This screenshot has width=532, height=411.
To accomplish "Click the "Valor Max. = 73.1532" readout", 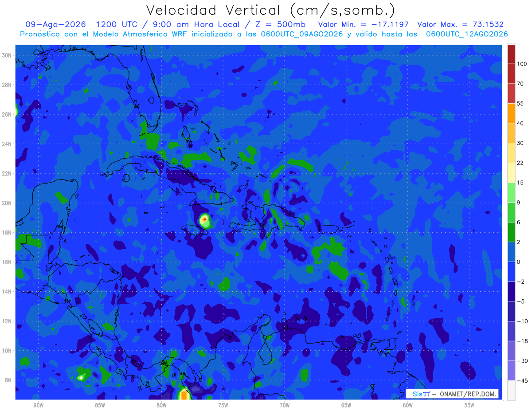I will pyautogui.click(x=460, y=24).
